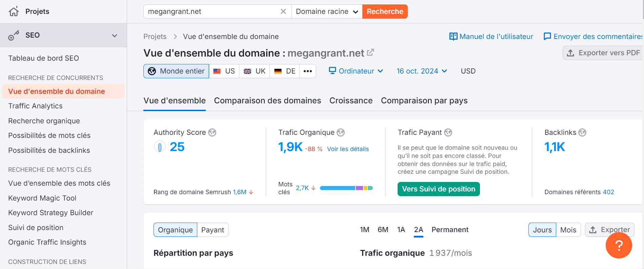644x269 pixels.
Task: Toggle chart to Payant traffic
Action: 213,230
